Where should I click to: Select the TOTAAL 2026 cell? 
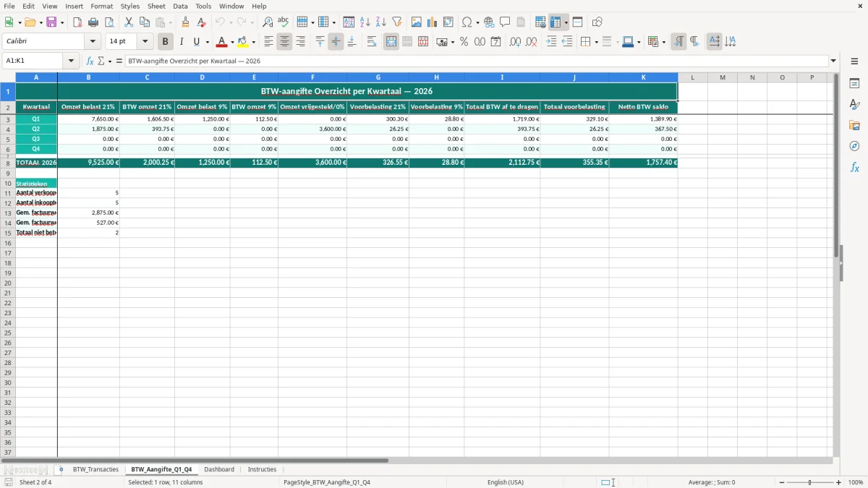coord(36,163)
